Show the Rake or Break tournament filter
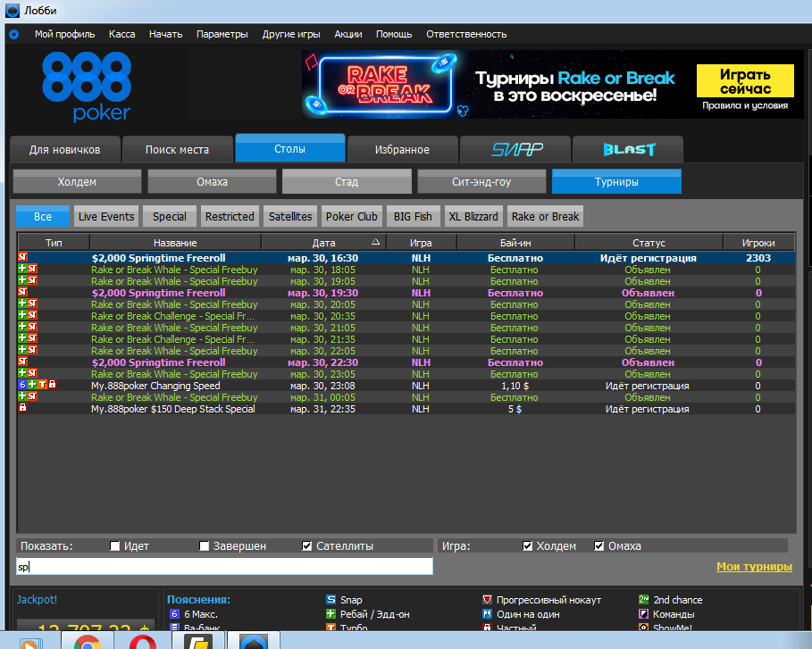Viewport: 812px width, 649px height. pos(545,216)
